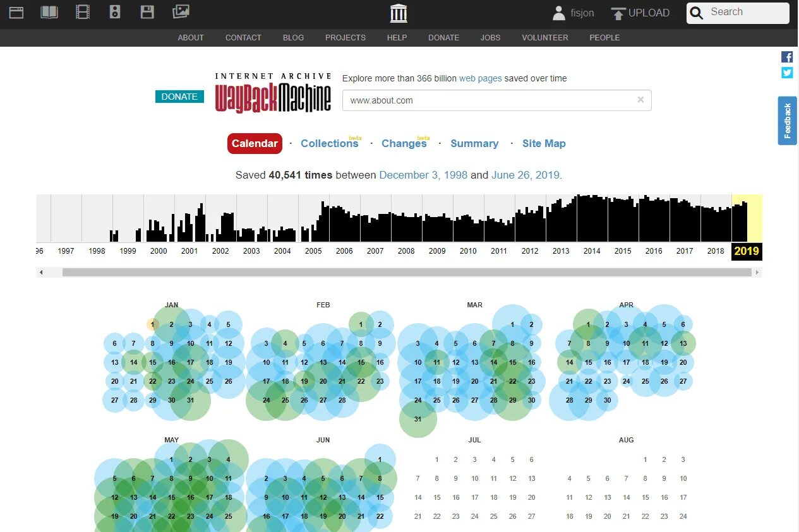Open the PEOPLE menu item
The width and height of the screenshot is (799, 532).
[604, 37]
